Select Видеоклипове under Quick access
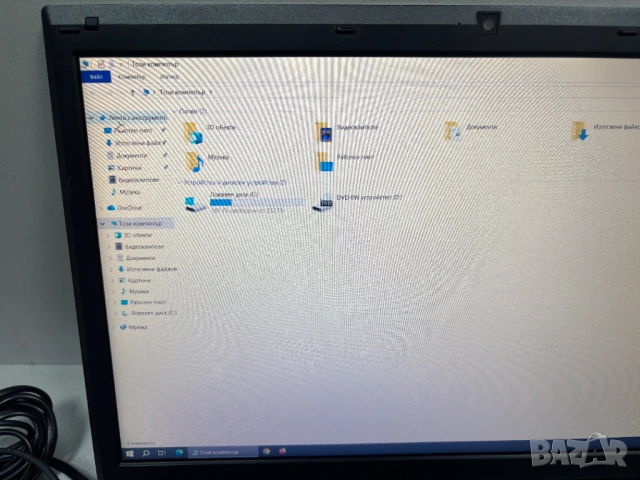 pyautogui.click(x=134, y=180)
